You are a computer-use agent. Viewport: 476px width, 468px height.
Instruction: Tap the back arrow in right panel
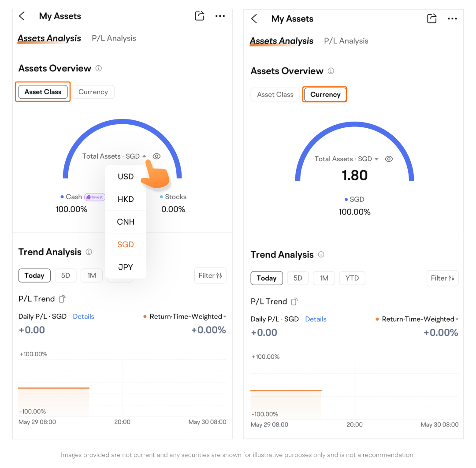[254, 19]
